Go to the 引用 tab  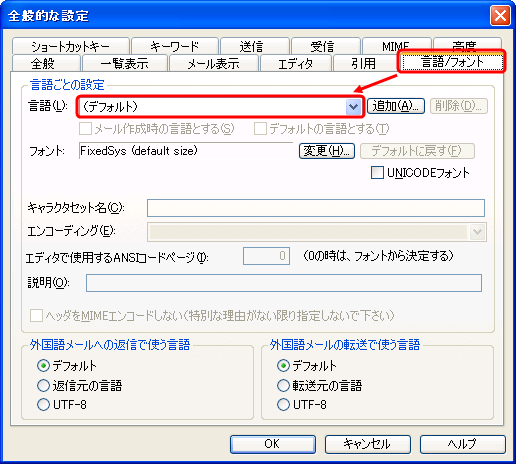click(364, 63)
